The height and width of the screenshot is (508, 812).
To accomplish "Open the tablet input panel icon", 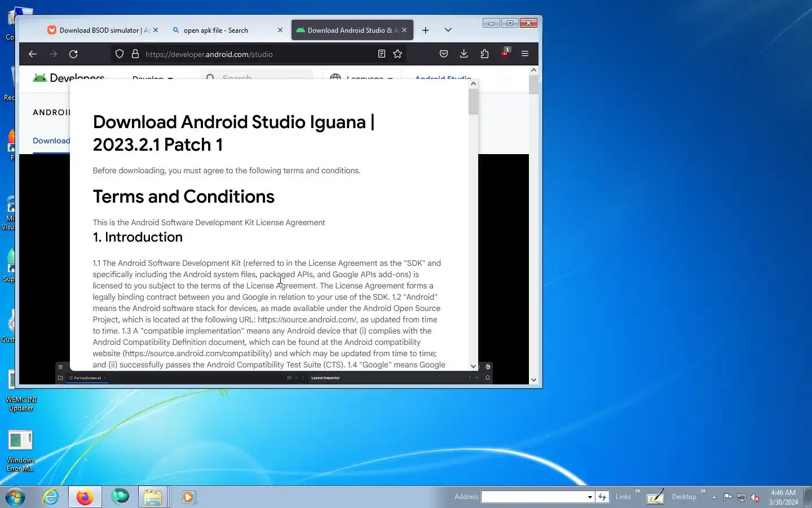I will pyautogui.click(x=655, y=497).
